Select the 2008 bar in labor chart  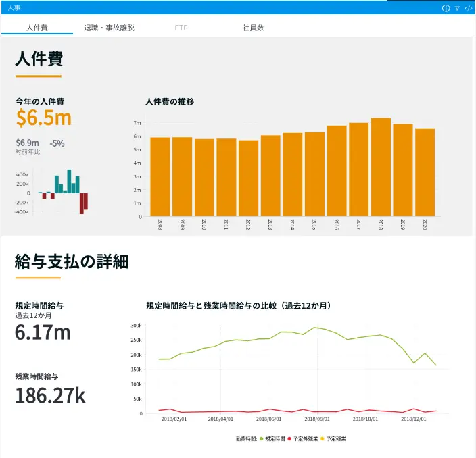coord(160,177)
